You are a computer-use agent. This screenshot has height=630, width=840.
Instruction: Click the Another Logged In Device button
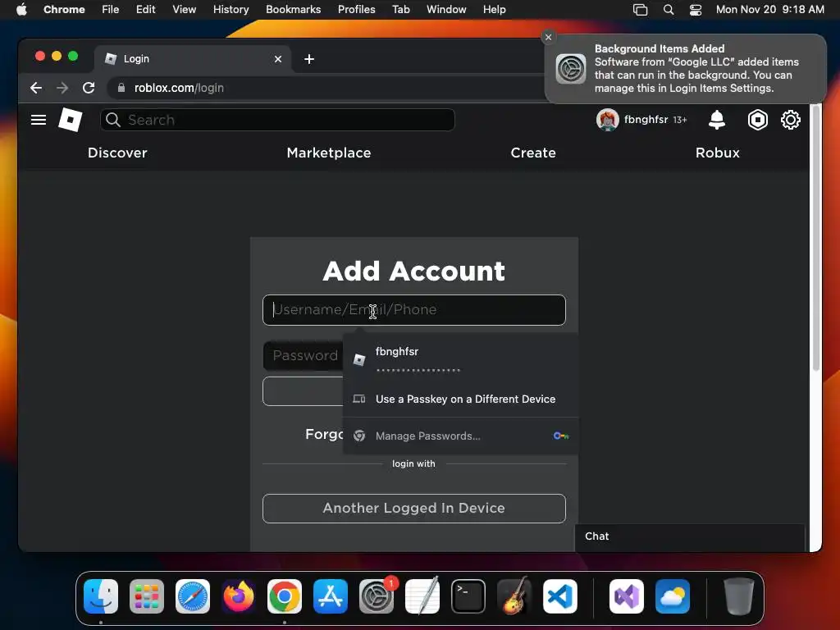pyautogui.click(x=414, y=509)
